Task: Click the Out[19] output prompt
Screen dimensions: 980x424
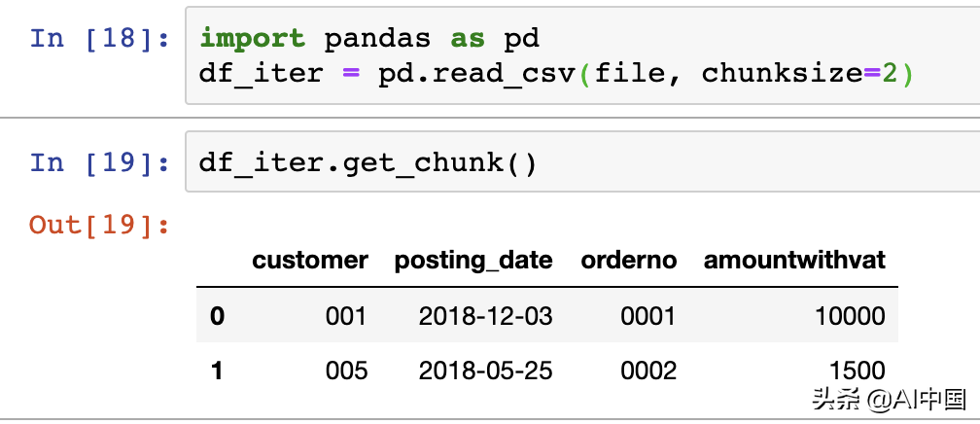Action: coord(100,225)
